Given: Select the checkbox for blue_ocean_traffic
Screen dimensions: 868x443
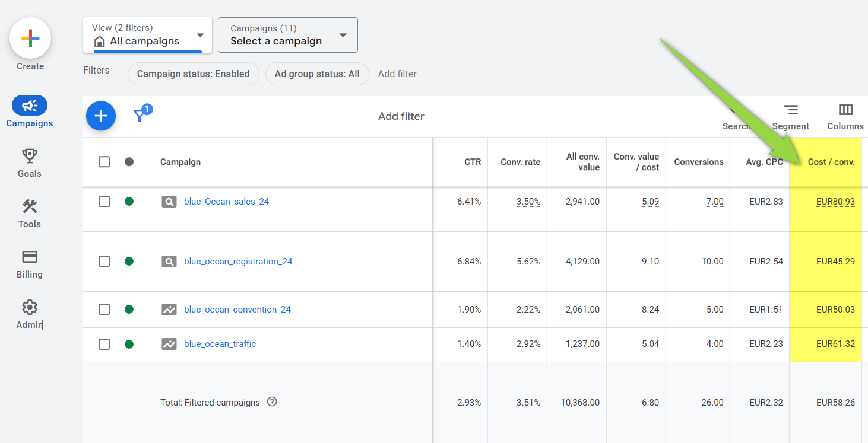Looking at the screenshot, I should point(104,344).
